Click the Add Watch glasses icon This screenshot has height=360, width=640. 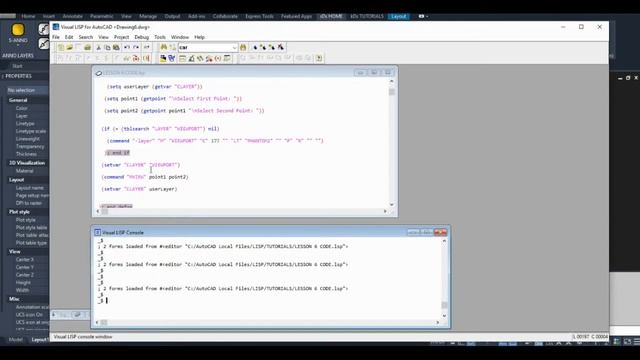pyautogui.click(x=126, y=58)
